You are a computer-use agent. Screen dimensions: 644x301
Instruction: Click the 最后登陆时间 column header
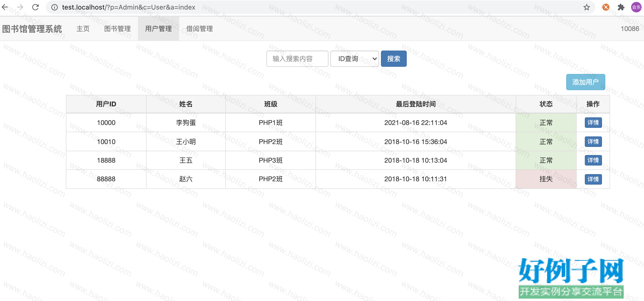tap(416, 104)
